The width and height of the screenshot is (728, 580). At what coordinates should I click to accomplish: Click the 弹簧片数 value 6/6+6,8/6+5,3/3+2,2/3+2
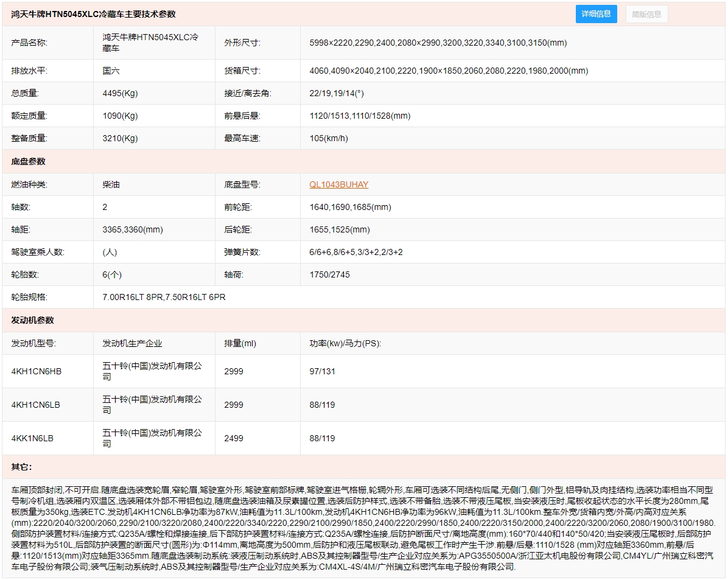pos(356,252)
